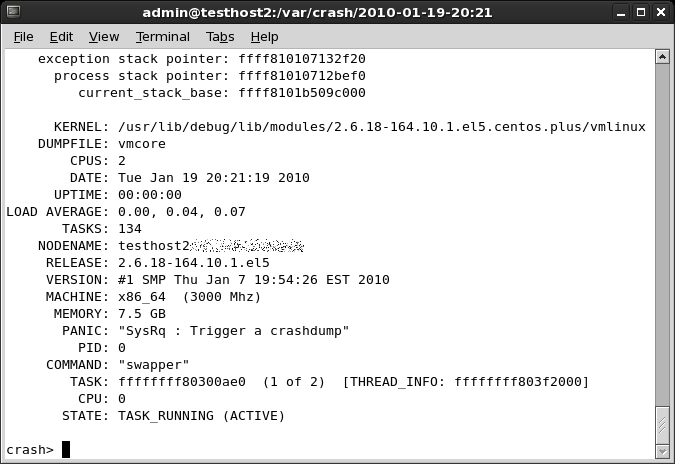Click the scrollbar up arrow
Screen dimensions: 675x464
(663, 59)
